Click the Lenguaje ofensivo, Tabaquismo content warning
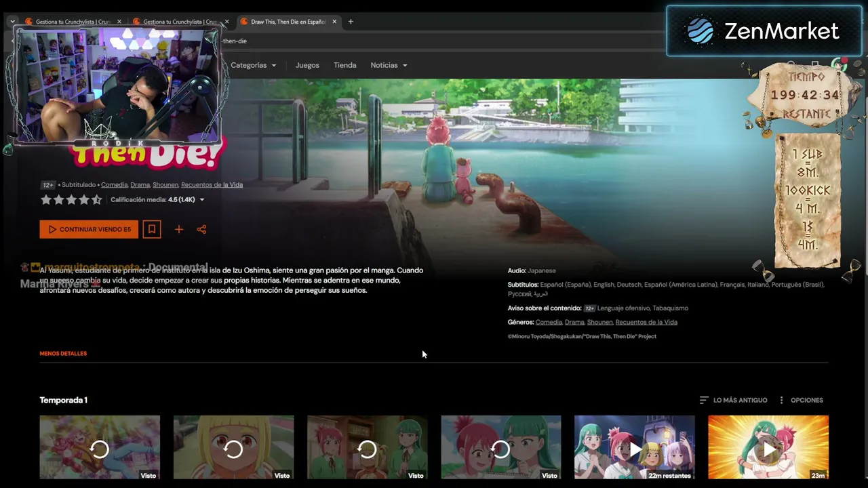This screenshot has height=488, width=868. (643, 308)
